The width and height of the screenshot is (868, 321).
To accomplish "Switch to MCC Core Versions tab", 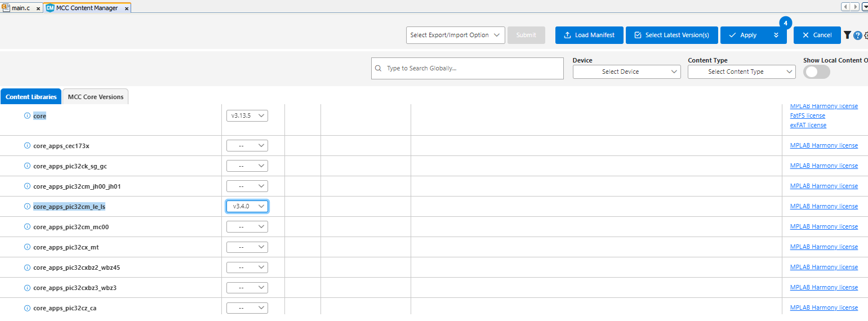I will pos(95,97).
